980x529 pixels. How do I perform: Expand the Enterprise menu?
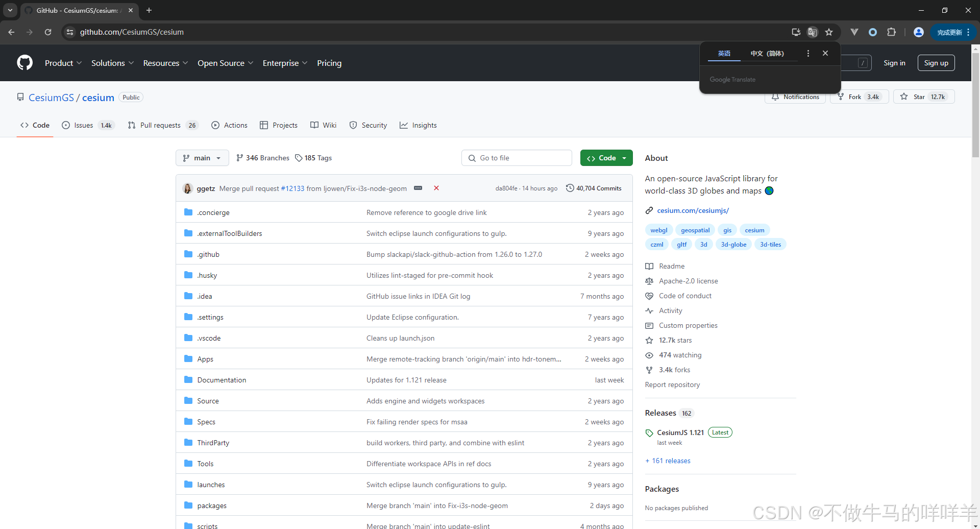[x=285, y=63]
